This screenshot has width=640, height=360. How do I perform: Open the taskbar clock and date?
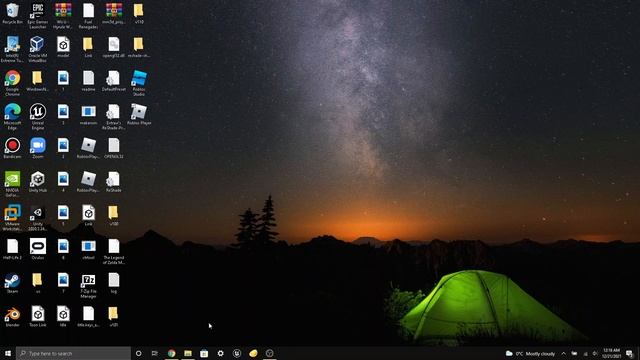click(x=611, y=353)
